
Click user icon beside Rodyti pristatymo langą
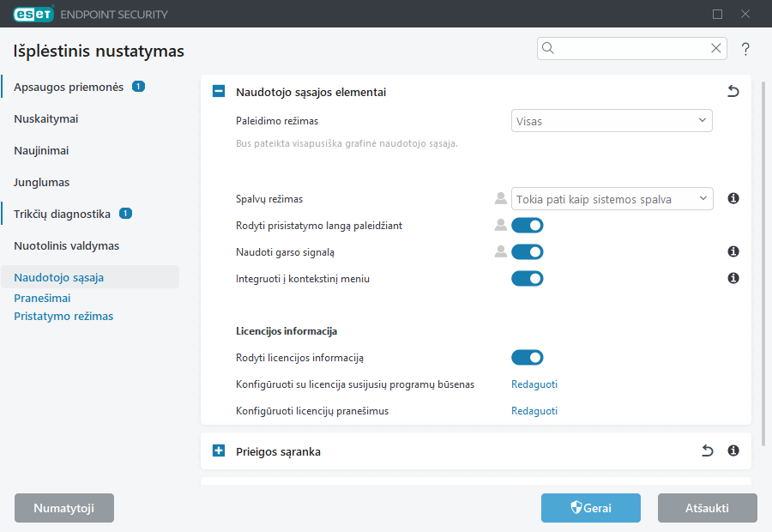pyautogui.click(x=501, y=225)
